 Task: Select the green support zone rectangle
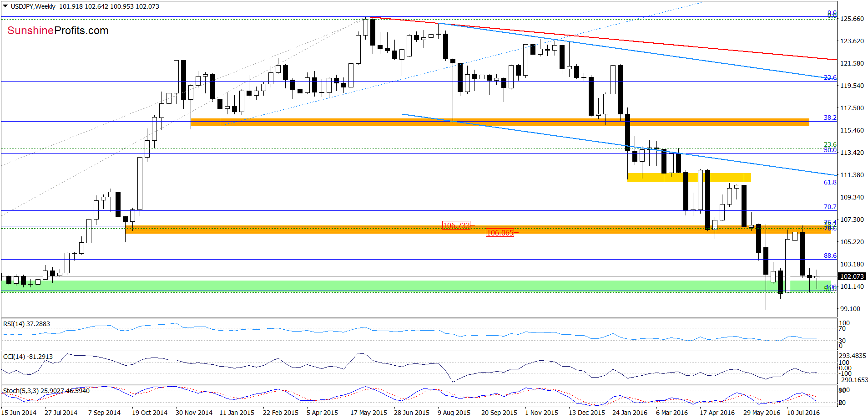point(416,286)
